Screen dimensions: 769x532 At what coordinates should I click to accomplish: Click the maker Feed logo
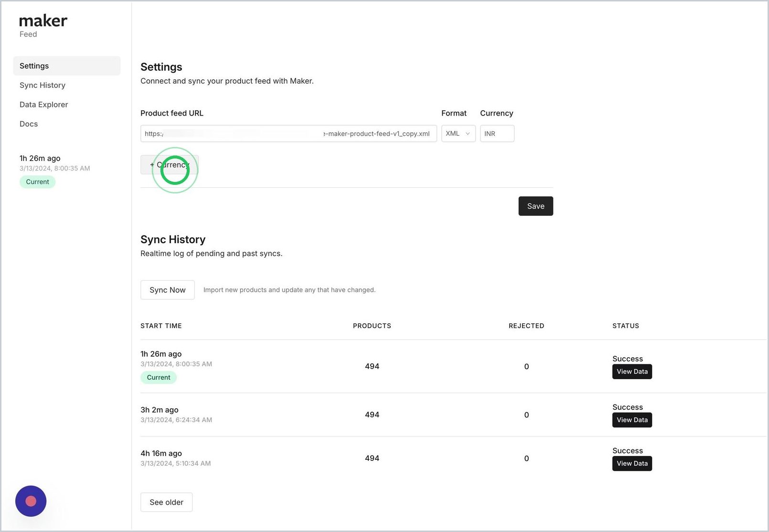tap(43, 26)
